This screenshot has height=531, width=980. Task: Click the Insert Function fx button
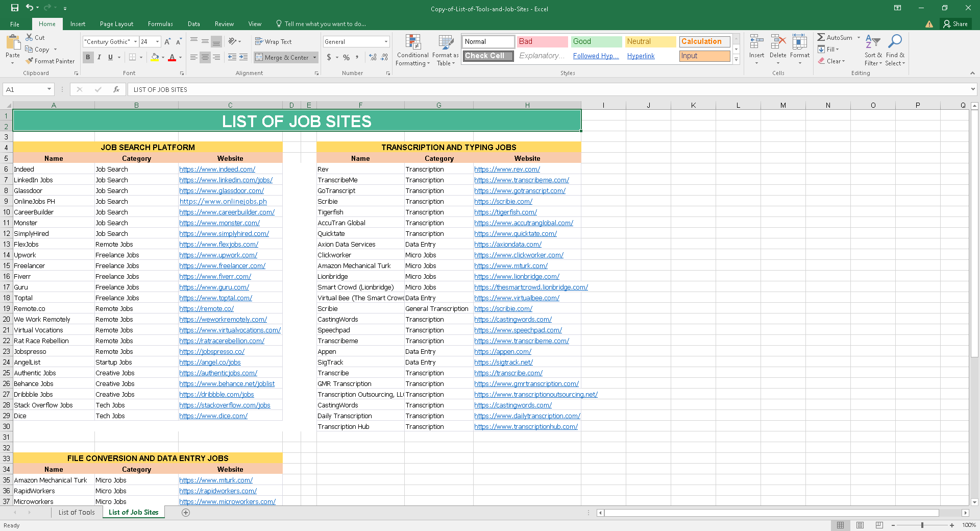pos(116,89)
